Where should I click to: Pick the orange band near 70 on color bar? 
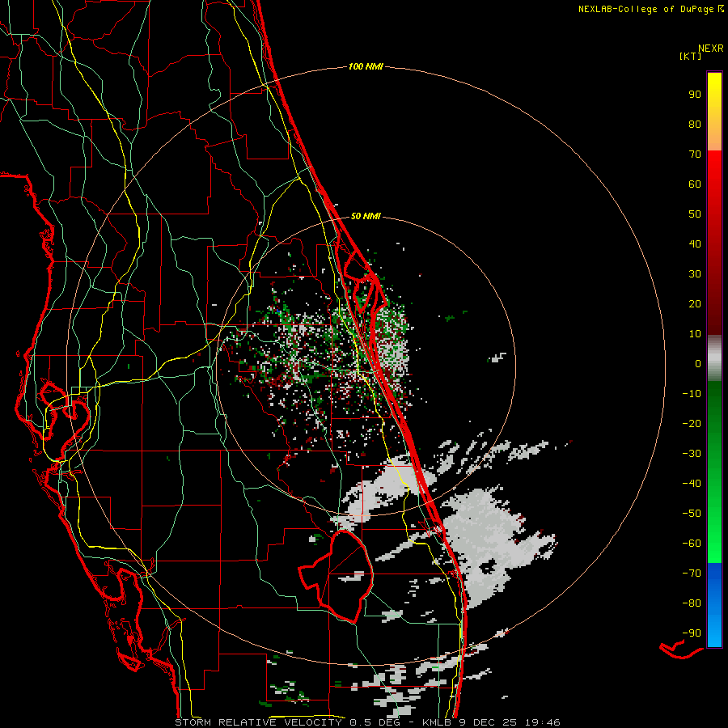(714, 142)
